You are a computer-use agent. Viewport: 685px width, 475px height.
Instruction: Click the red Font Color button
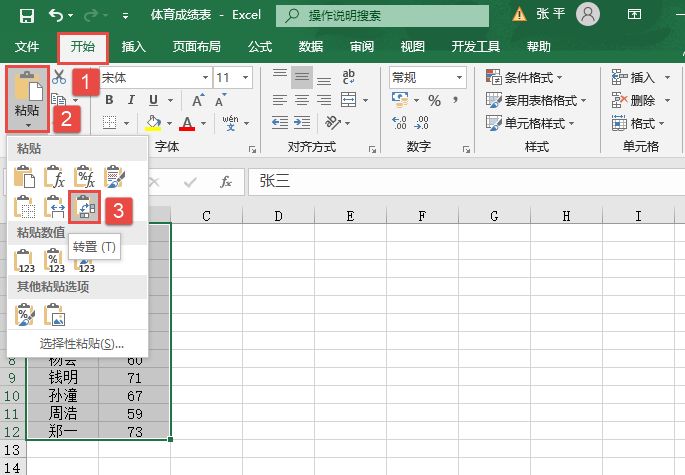pyautogui.click(x=187, y=123)
